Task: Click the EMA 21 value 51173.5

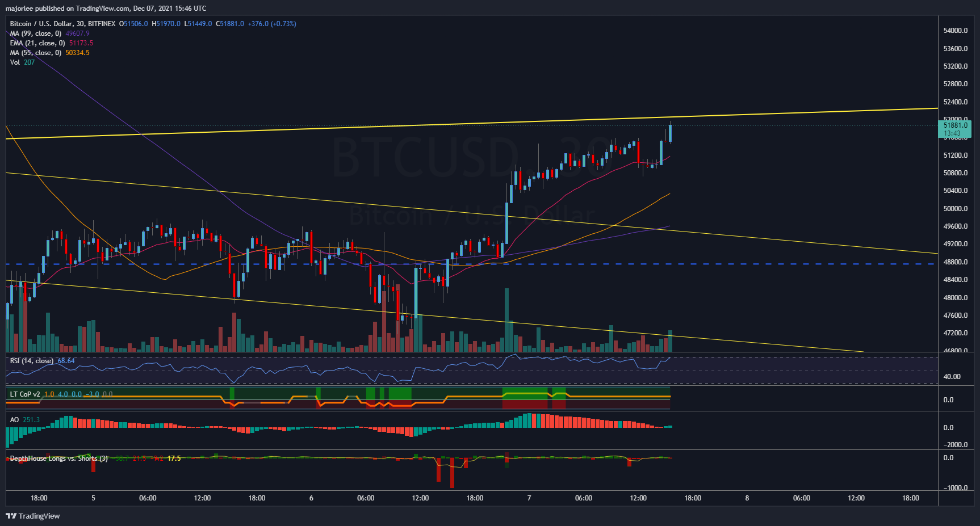Action: [x=81, y=43]
